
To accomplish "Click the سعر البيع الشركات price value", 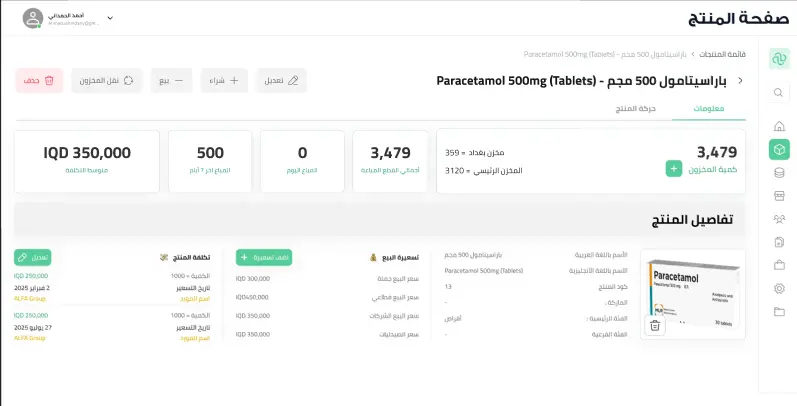I will 253,316.
